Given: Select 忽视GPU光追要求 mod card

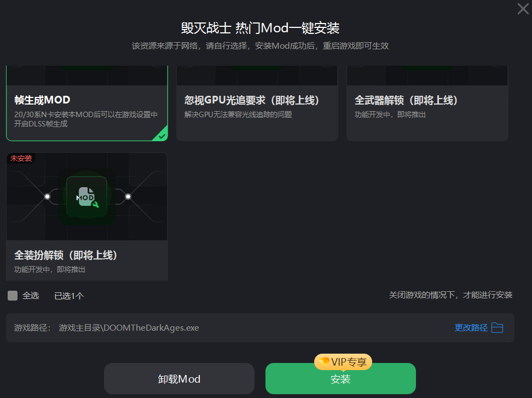Looking at the screenshot, I should coord(257,103).
